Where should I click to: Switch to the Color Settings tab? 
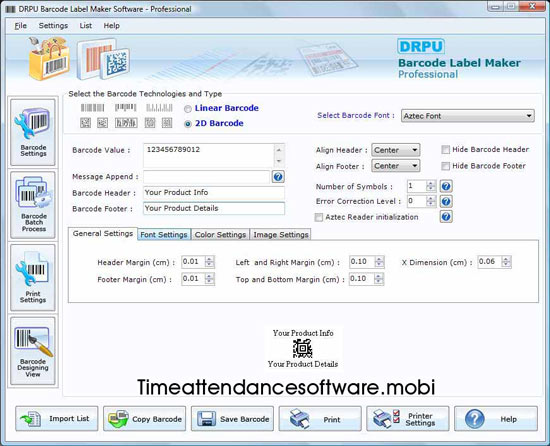(220, 235)
